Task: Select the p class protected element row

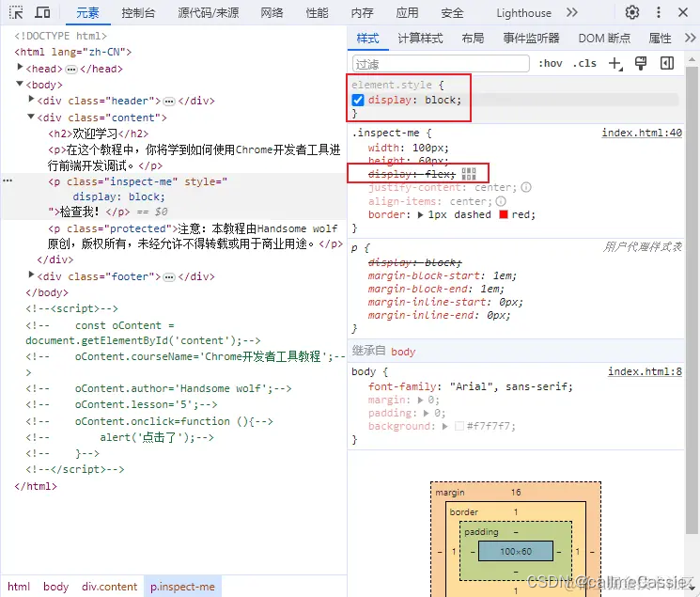Action: [x=195, y=236]
